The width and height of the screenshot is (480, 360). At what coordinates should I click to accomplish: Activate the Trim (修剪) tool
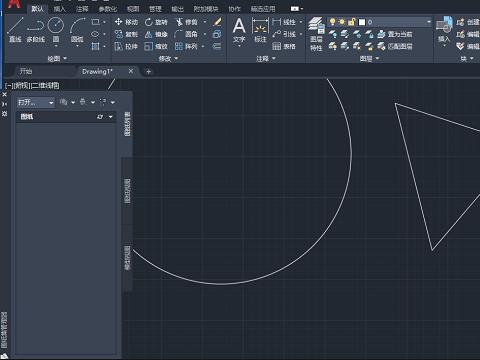point(187,22)
